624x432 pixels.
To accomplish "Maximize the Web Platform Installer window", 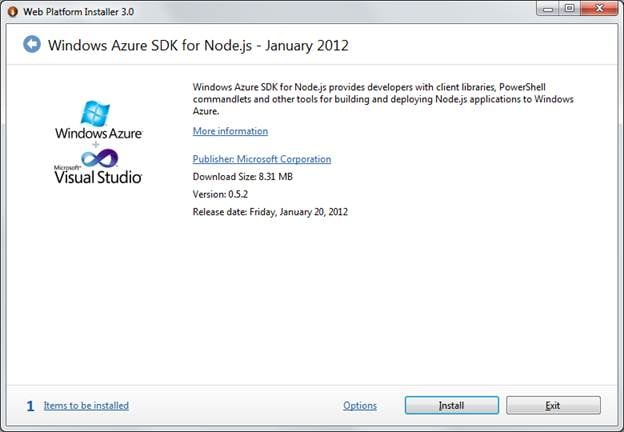I will tap(570, 9).
